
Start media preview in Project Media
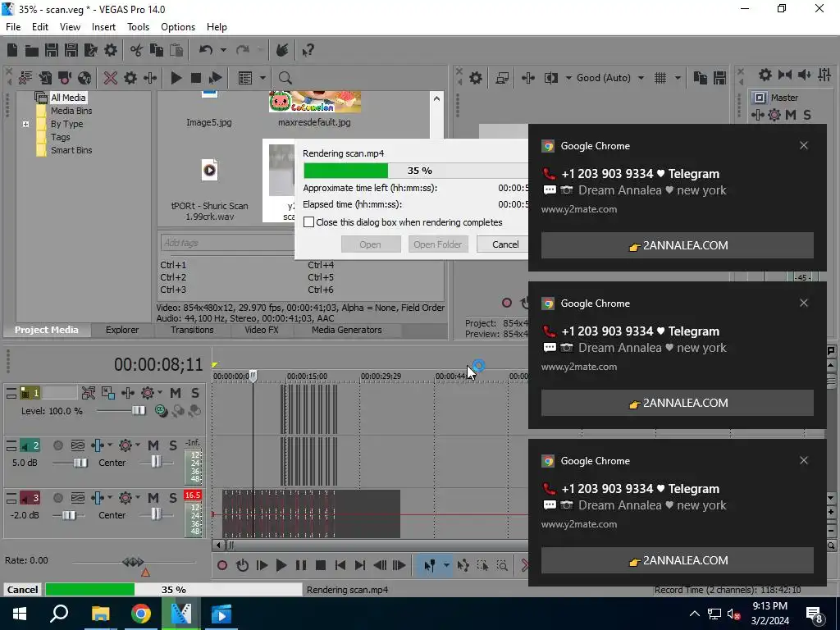(176, 78)
